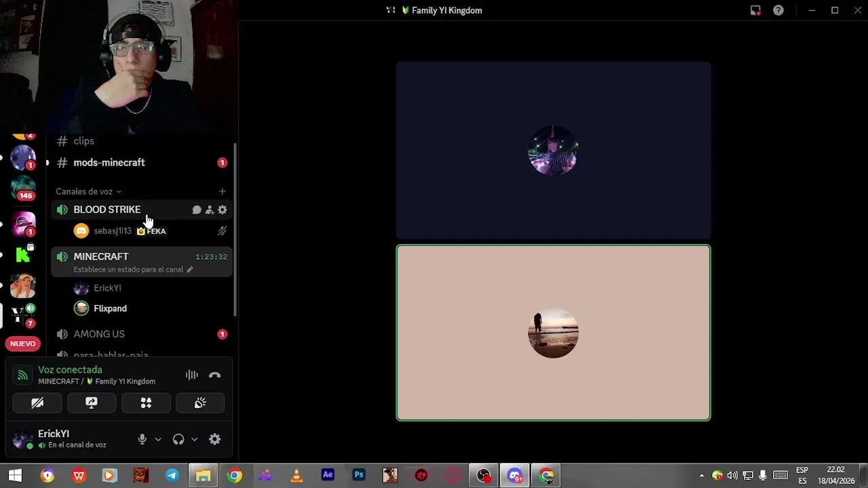Viewport: 868px width, 488px height.
Task: Open the mods-minecraft text channel
Action: click(141, 163)
